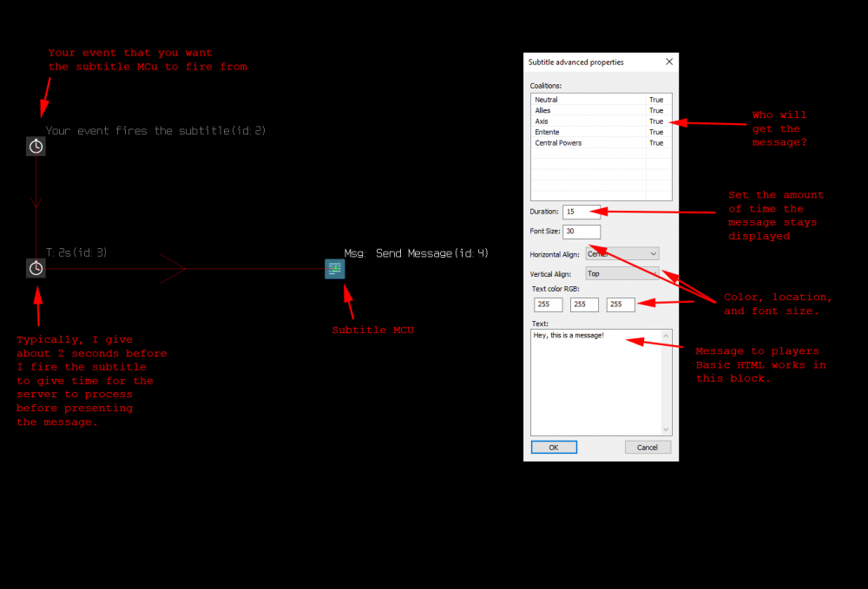Image resolution: width=868 pixels, height=589 pixels.
Task: Toggle the True value for Central Powers
Action: tap(656, 142)
